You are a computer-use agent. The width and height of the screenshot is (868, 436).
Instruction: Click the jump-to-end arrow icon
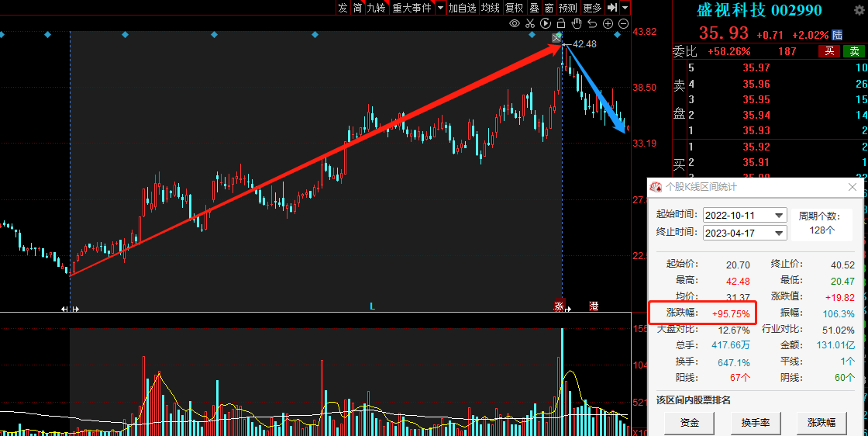(611, 8)
